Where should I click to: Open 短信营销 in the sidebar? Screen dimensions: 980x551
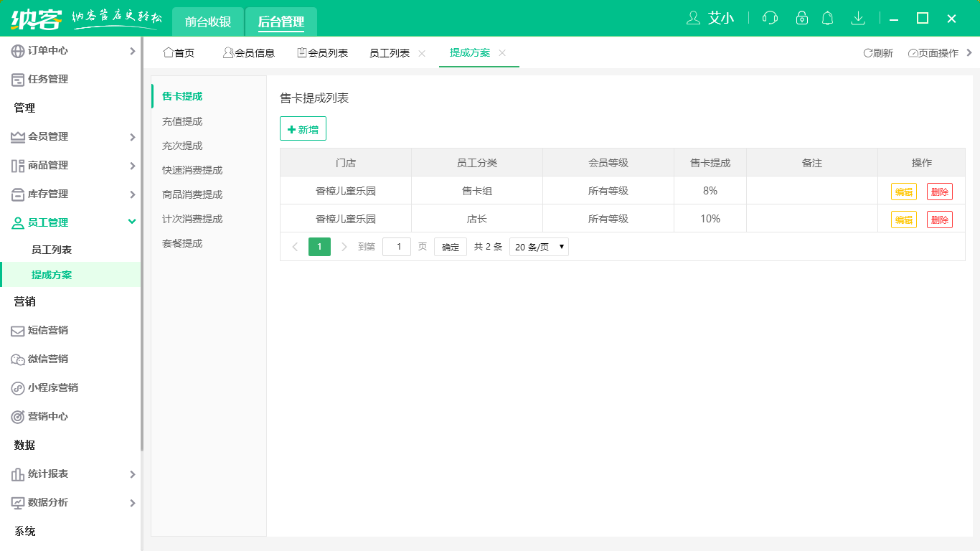tap(47, 330)
